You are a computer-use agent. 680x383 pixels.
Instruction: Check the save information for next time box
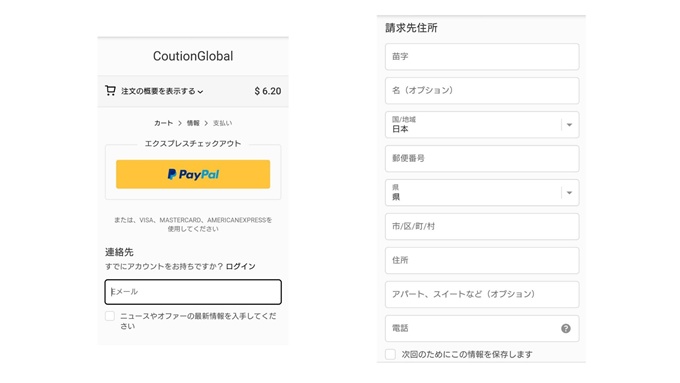[x=390, y=354]
